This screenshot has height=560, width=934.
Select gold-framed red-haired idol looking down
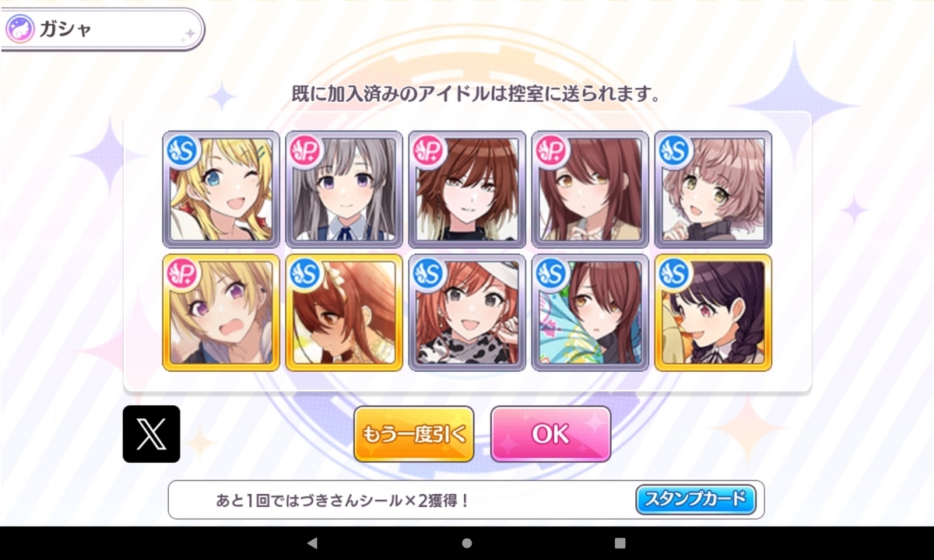point(344,313)
